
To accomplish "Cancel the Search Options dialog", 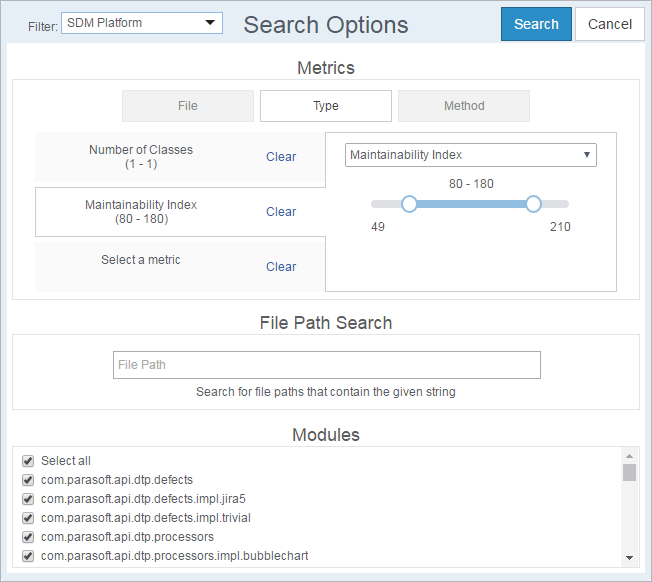I will pos(610,24).
